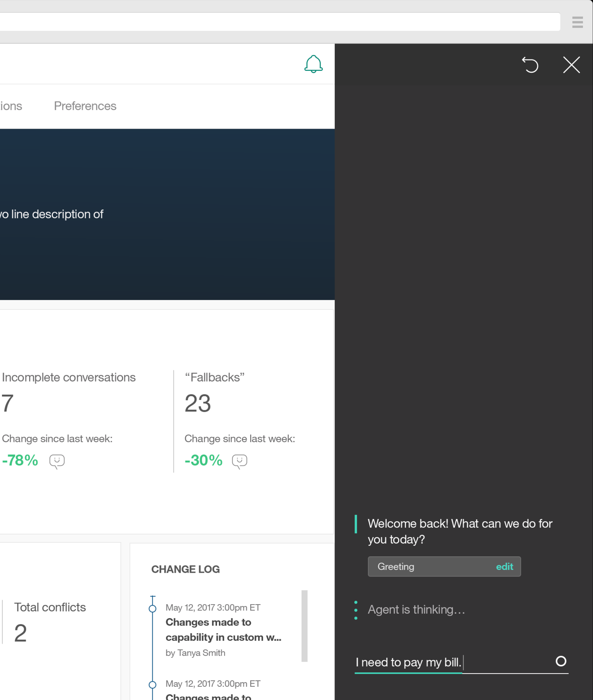Close the chat preview panel
Screen dimensions: 593x700
click(572, 65)
